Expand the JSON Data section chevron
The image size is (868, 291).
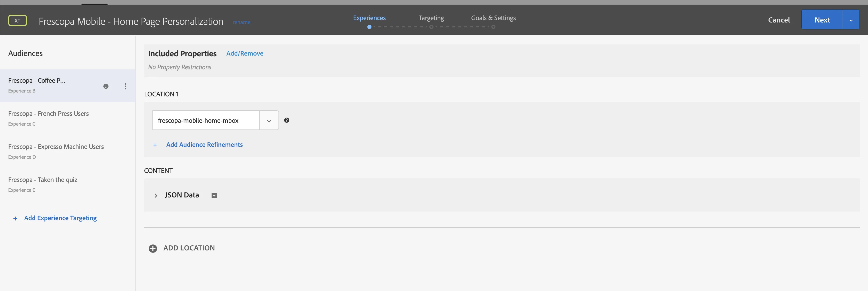[x=156, y=196]
